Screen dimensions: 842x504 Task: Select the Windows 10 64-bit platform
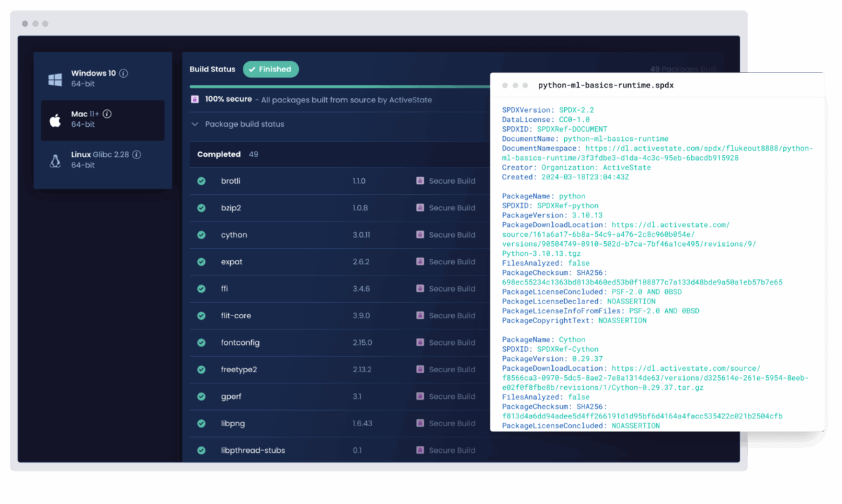tap(103, 79)
